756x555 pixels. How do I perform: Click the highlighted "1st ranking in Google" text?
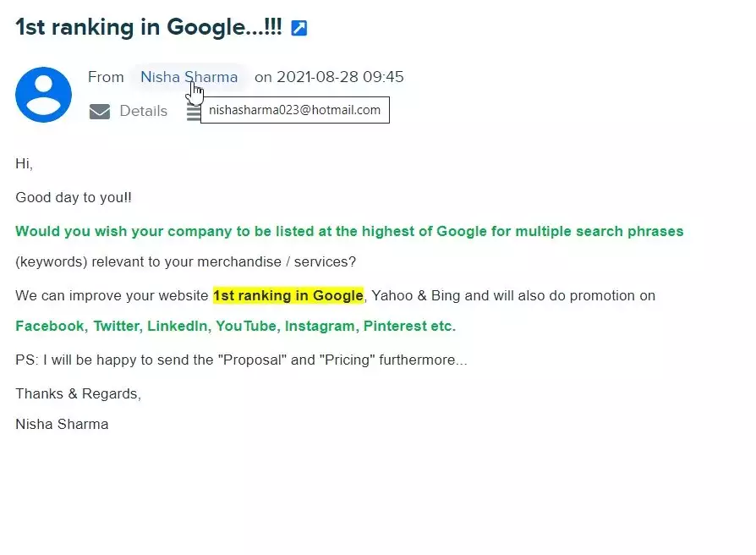(x=288, y=295)
